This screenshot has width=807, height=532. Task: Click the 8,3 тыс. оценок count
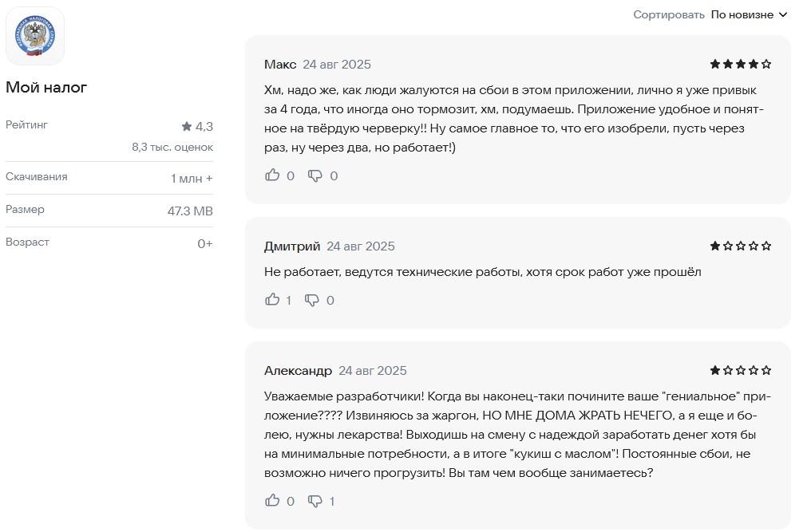coord(172,147)
